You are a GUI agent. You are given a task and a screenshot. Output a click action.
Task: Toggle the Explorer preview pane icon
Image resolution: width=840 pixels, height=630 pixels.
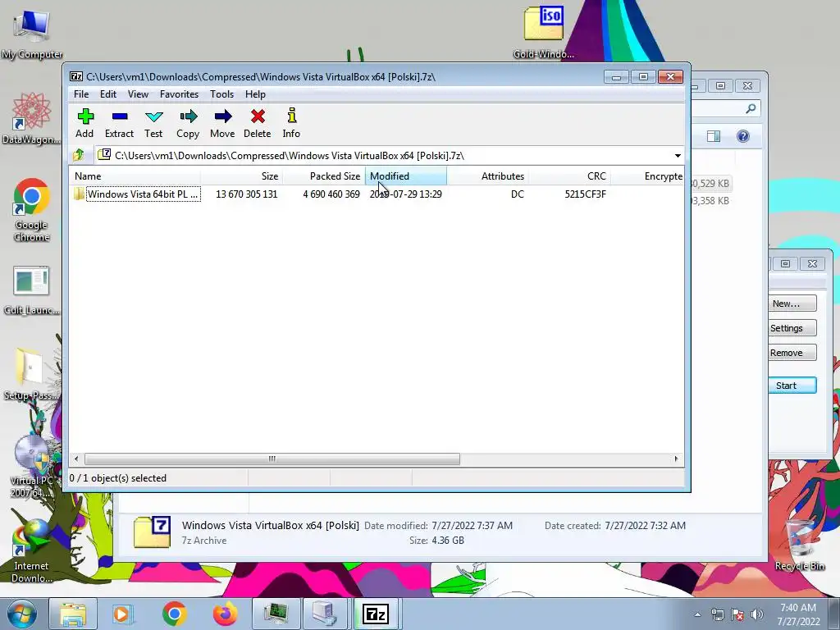714,136
